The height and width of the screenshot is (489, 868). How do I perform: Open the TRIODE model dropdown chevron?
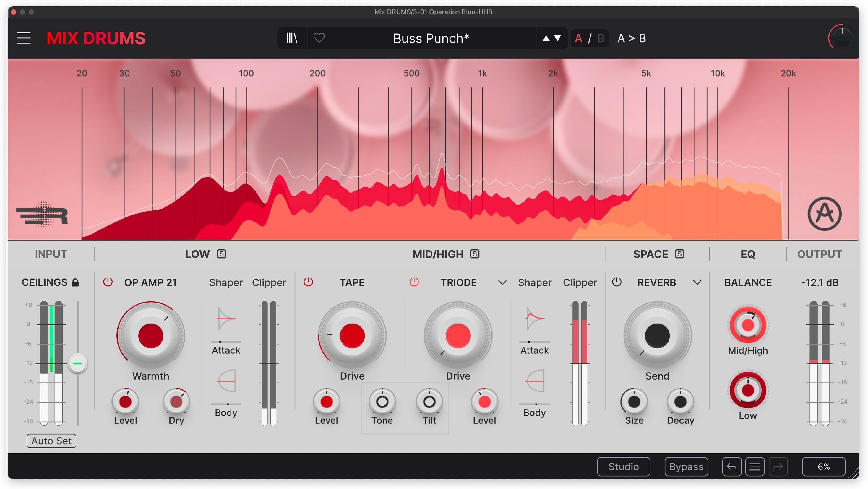coord(502,283)
